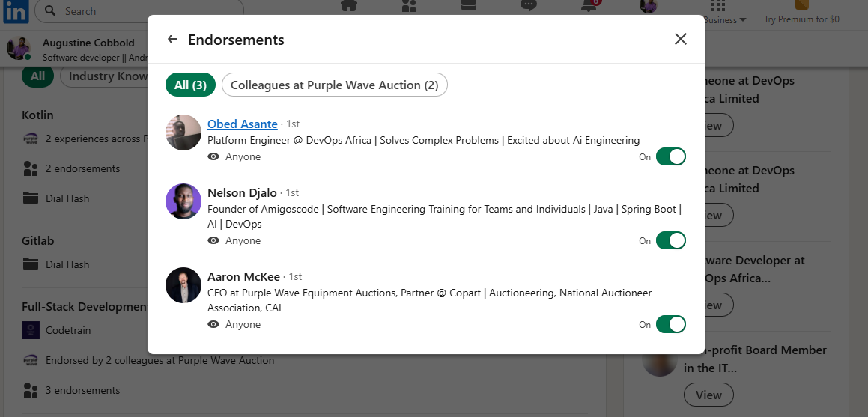Click Augustine Cobbold's header avatar

[19, 49]
